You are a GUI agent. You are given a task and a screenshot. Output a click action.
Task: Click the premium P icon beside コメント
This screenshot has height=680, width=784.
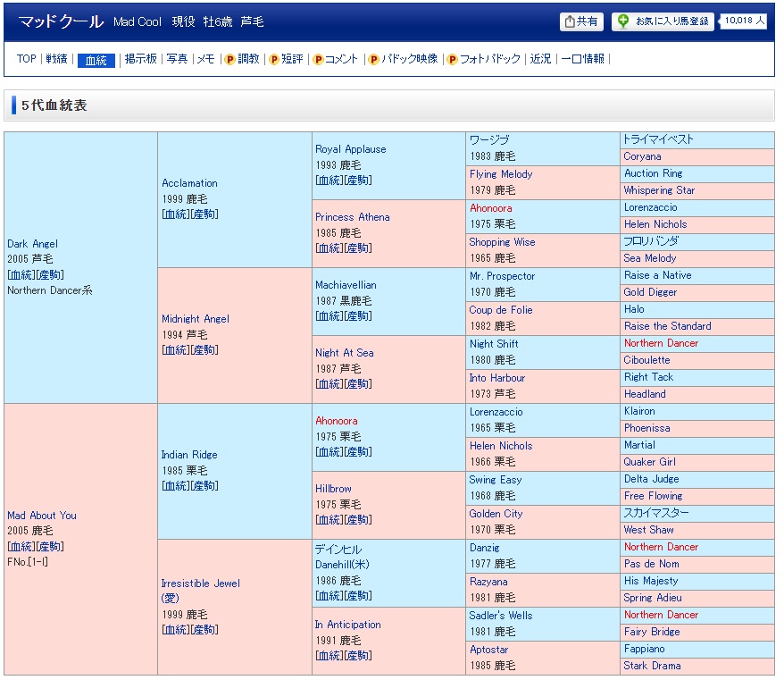318,60
